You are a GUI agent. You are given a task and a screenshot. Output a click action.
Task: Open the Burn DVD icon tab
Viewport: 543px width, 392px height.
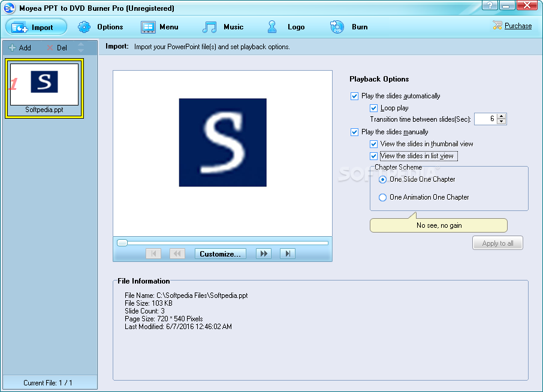[337, 27]
